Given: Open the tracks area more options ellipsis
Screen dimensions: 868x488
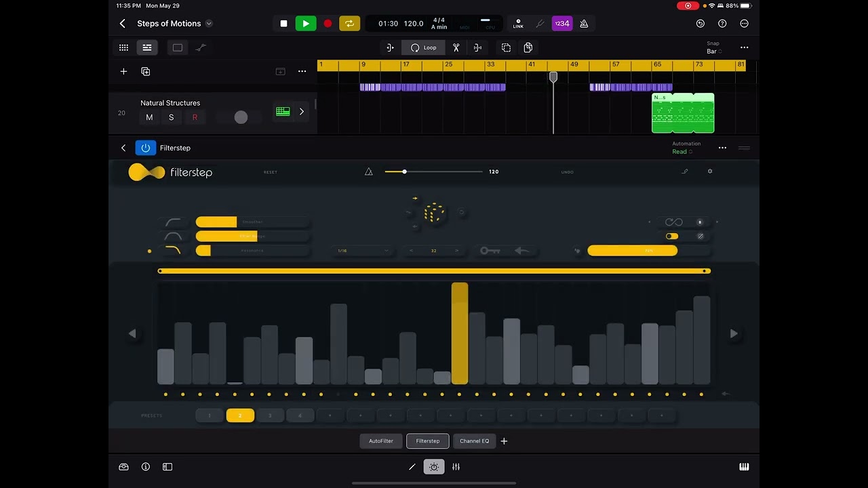Looking at the screenshot, I should tap(744, 47).
